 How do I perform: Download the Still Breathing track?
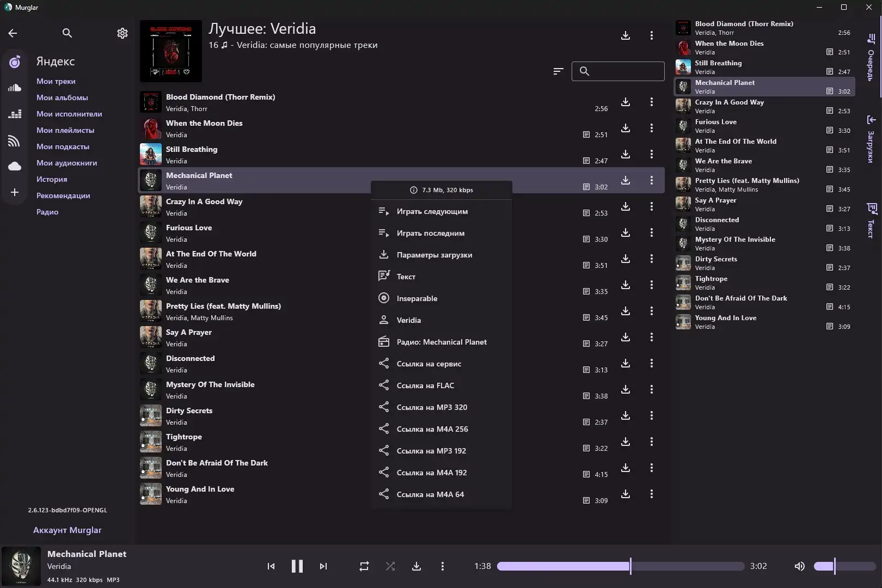pyautogui.click(x=626, y=154)
